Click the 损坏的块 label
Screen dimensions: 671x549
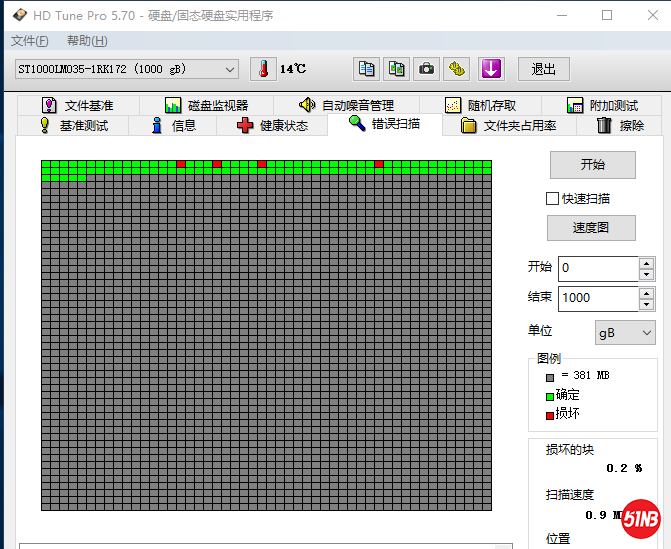pos(570,449)
